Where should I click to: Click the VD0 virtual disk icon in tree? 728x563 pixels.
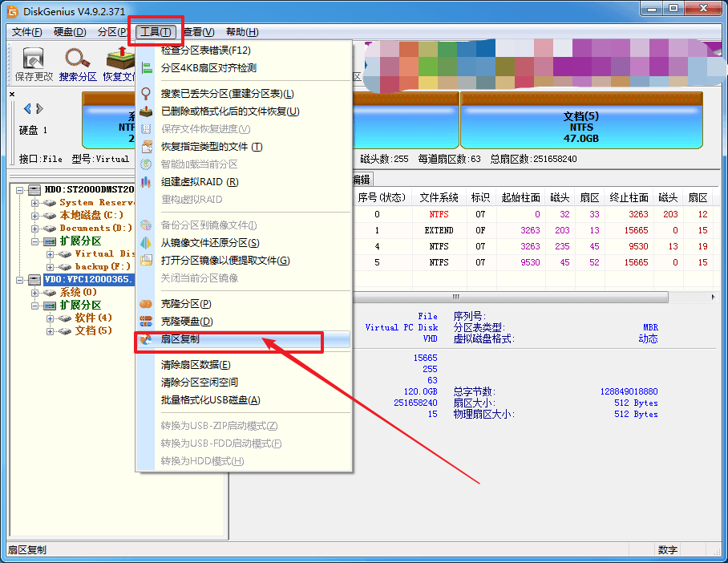(34, 280)
